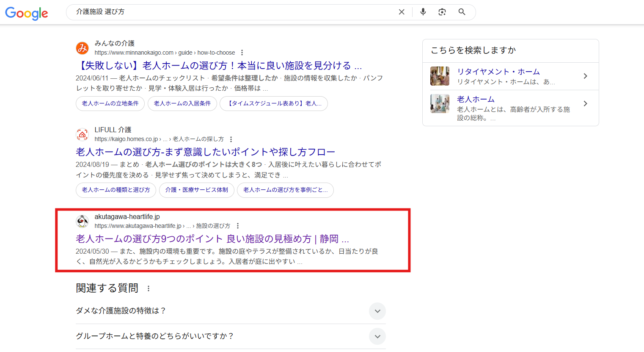Start voice search with microphone icon
The image size is (644, 352).
tap(423, 12)
